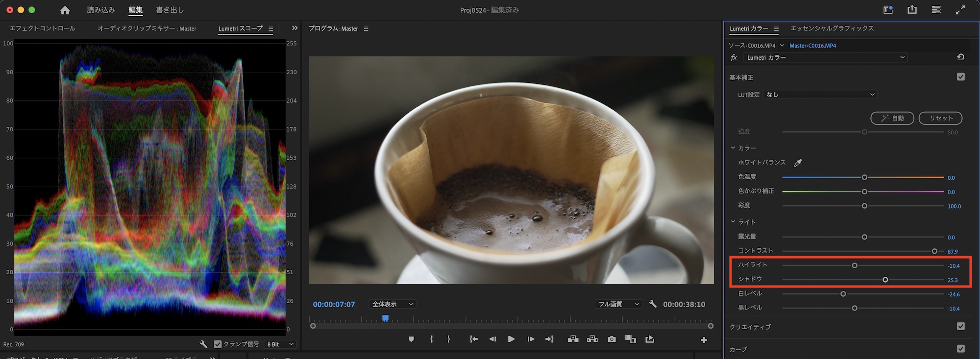Open the フル画質 resolution dropdown
The image size is (980, 359).
click(618, 304)
